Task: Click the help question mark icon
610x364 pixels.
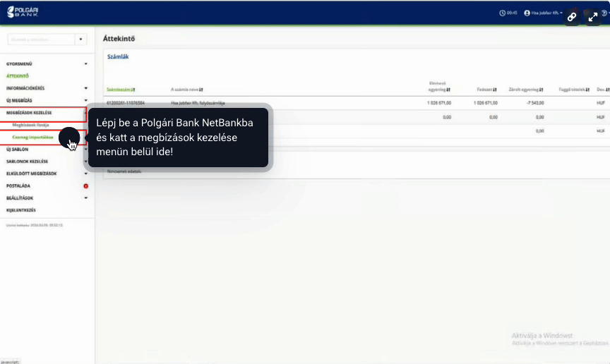Action: (604, 13)
